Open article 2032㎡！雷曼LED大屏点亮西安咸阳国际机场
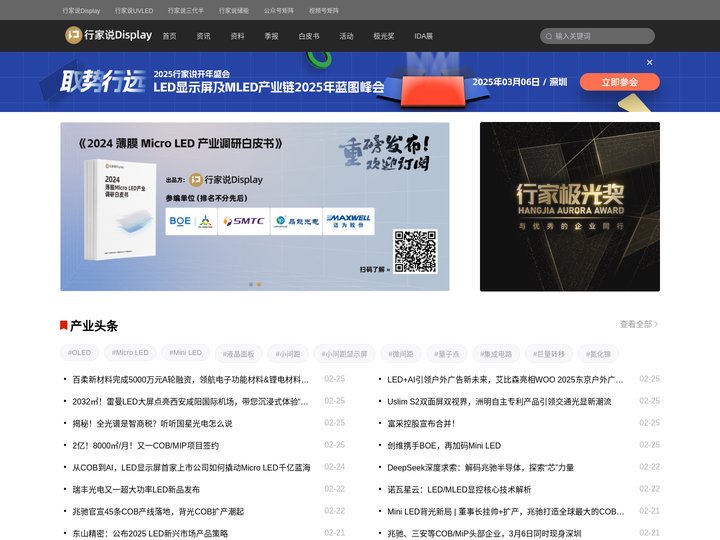The image size is (720, 540). tap(191, 401)
